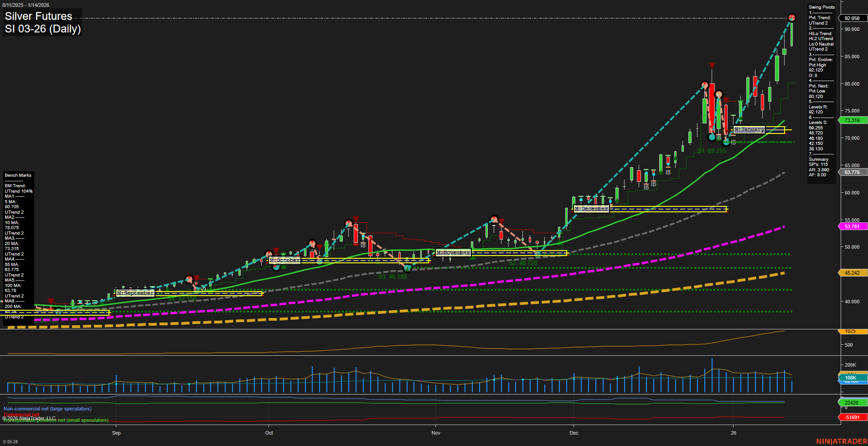Click the red pivot-high triangle above the January swing
This screenshot has width=868, height=446.
pos(712,66)
